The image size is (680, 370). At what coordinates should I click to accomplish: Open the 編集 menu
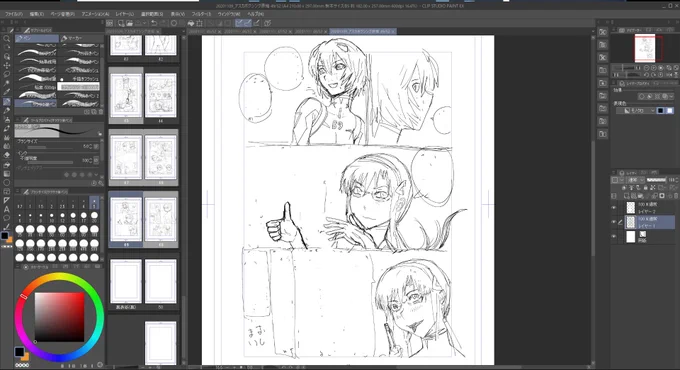click(36, 14)
